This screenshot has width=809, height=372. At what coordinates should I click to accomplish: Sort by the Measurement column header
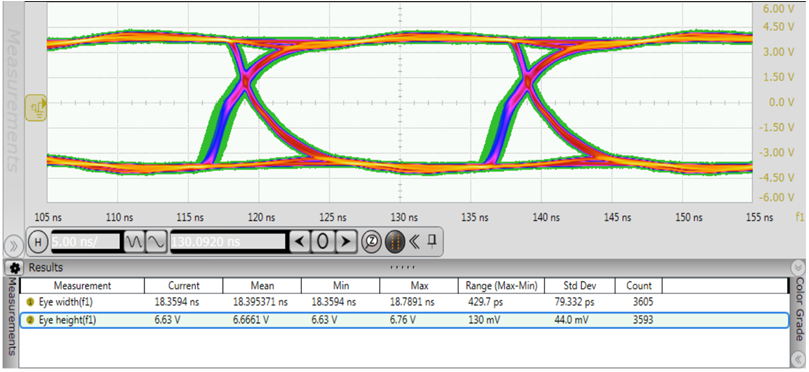82,285
